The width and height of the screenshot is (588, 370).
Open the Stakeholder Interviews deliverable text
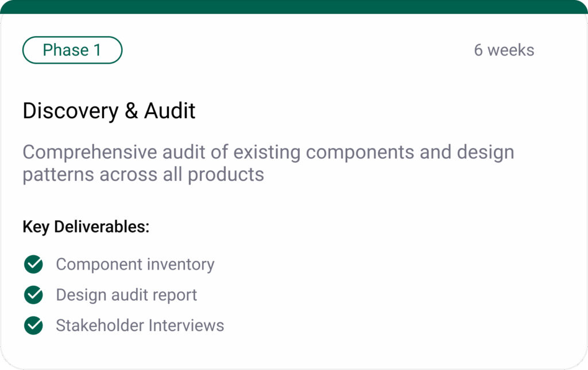(140, 326)
